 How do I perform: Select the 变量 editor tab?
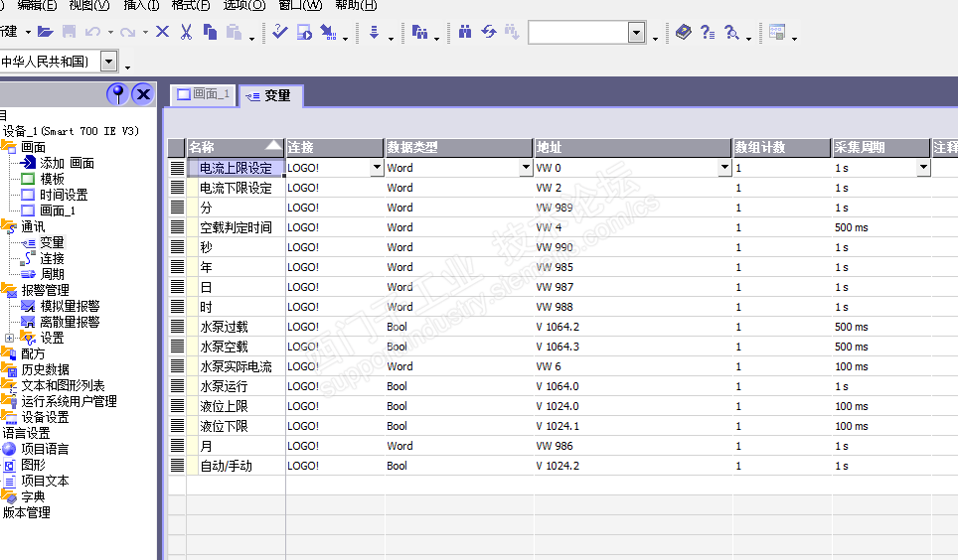(x=269, y=96)
